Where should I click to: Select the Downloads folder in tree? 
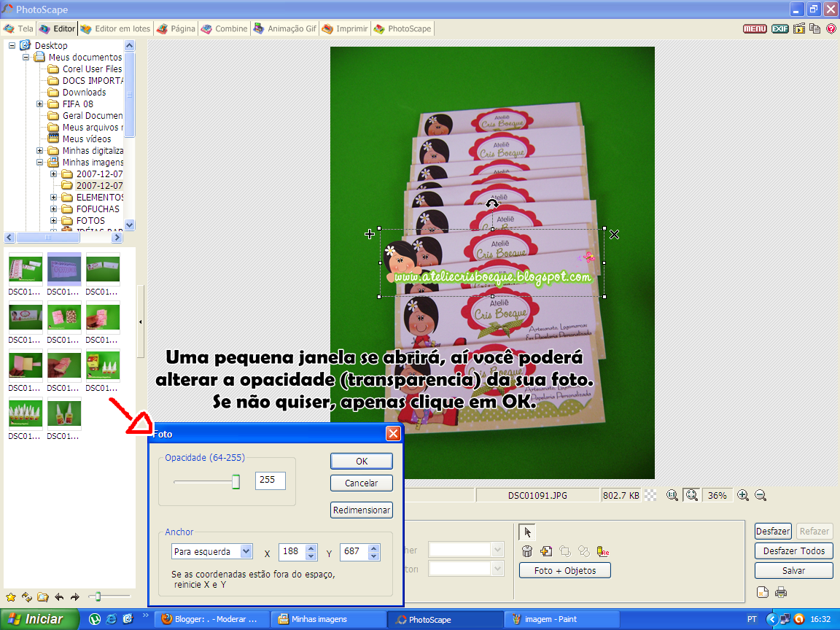(x=84, y=92)
